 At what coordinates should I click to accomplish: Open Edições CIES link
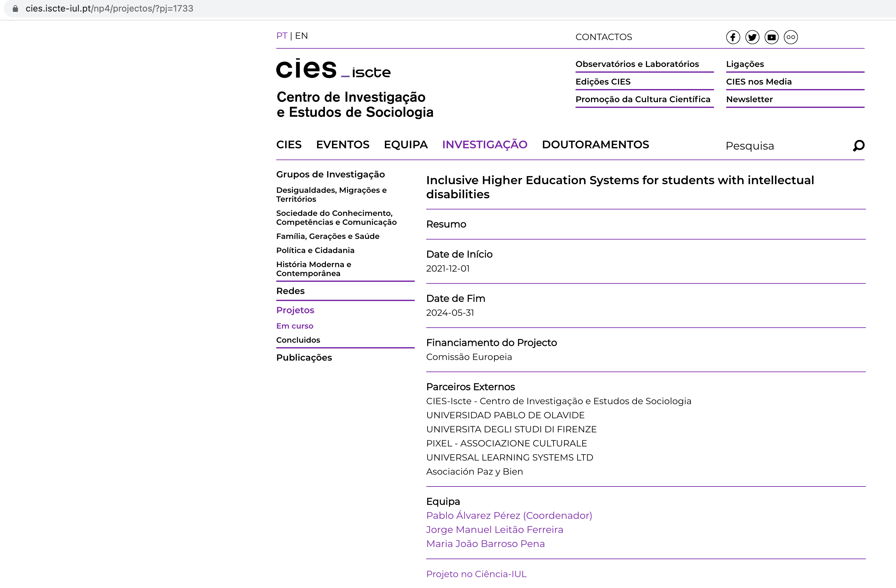point(603,82)
